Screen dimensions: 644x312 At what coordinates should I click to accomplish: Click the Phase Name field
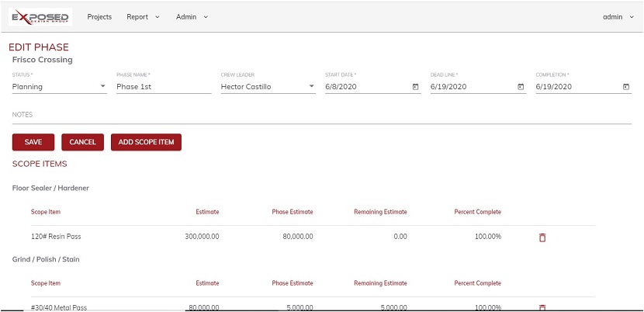click(x=164, y=87)
